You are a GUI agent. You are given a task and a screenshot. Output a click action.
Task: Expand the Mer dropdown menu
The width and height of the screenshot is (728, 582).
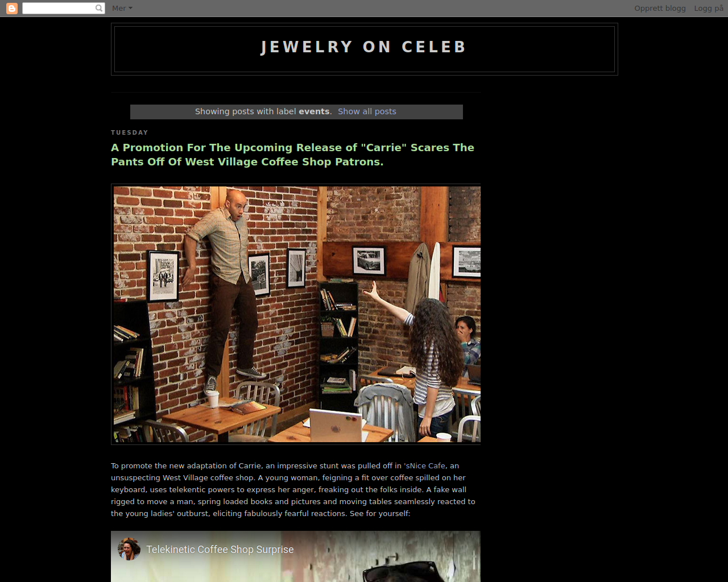pyautogui.click(x=122, y=8)
